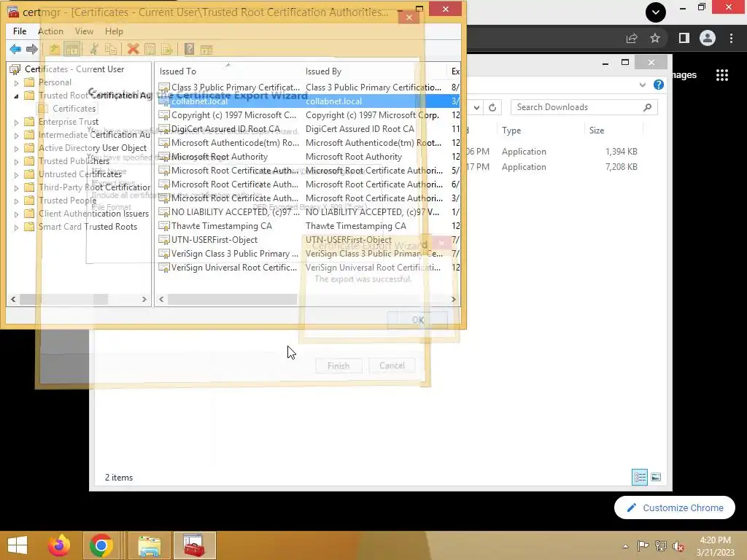This screenshot has height=560, width=747.
Task: Click the Enterprise Trust folder icon
Action: [x=29, y=122]
